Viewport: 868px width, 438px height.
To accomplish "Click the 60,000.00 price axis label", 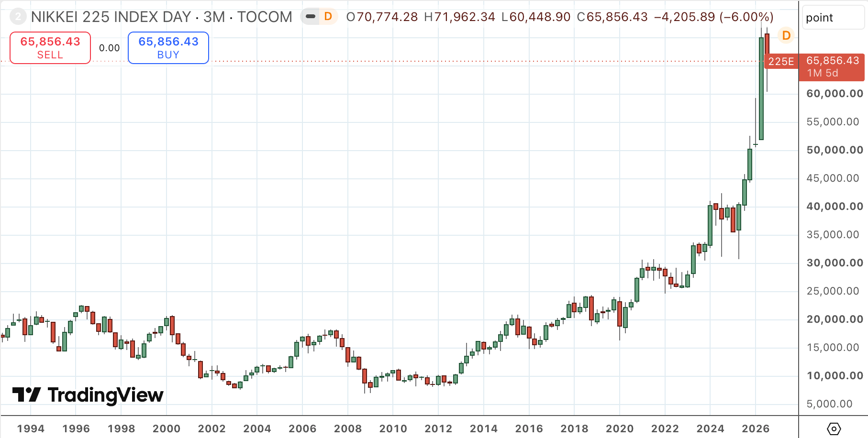I will coord(835,94).
